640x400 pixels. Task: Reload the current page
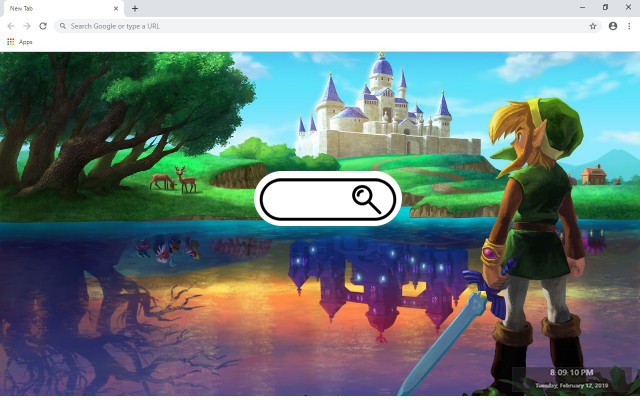tap(43, 26)
